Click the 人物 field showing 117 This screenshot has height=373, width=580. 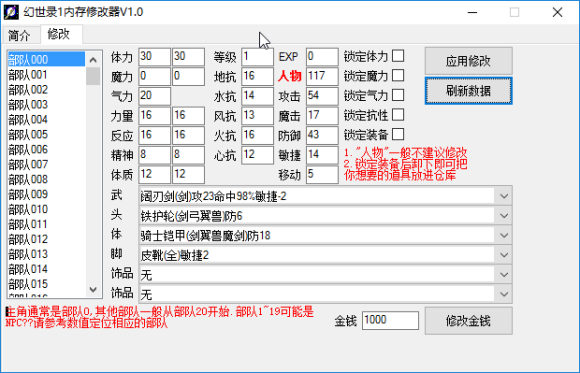[x=322, y=76]
